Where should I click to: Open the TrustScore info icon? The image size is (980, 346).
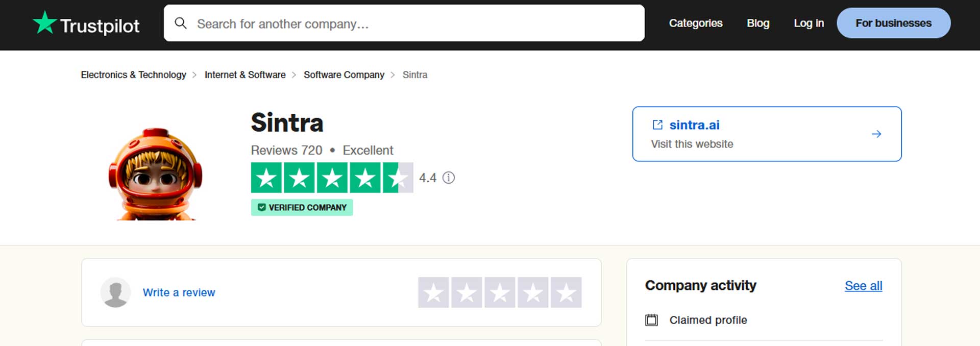click(x=449, y=178)
